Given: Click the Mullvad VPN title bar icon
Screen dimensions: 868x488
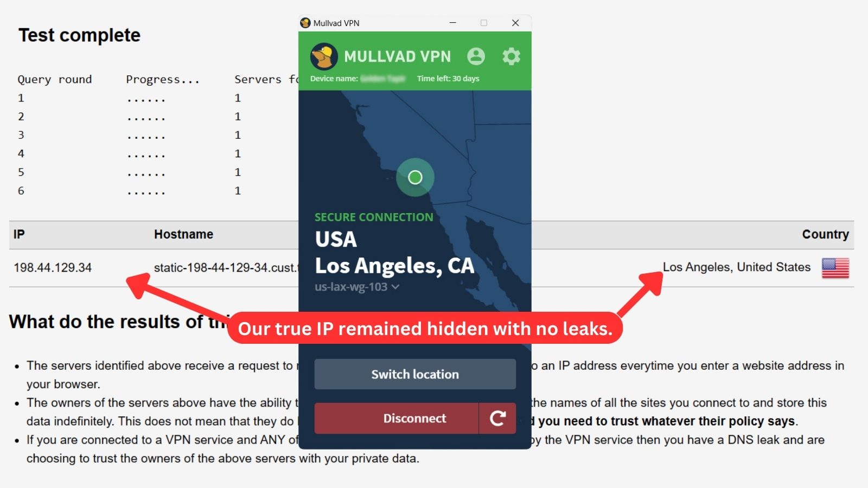Looking at the screenshot, I should point(305,23).
